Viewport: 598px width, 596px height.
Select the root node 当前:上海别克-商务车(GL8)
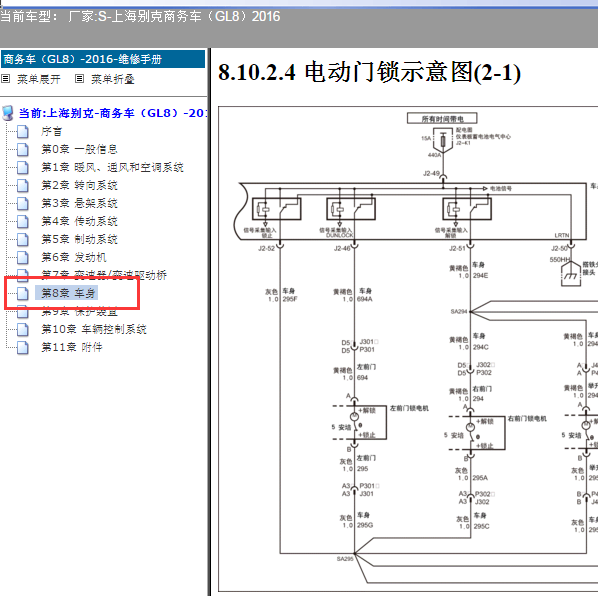tap(113, 113)
